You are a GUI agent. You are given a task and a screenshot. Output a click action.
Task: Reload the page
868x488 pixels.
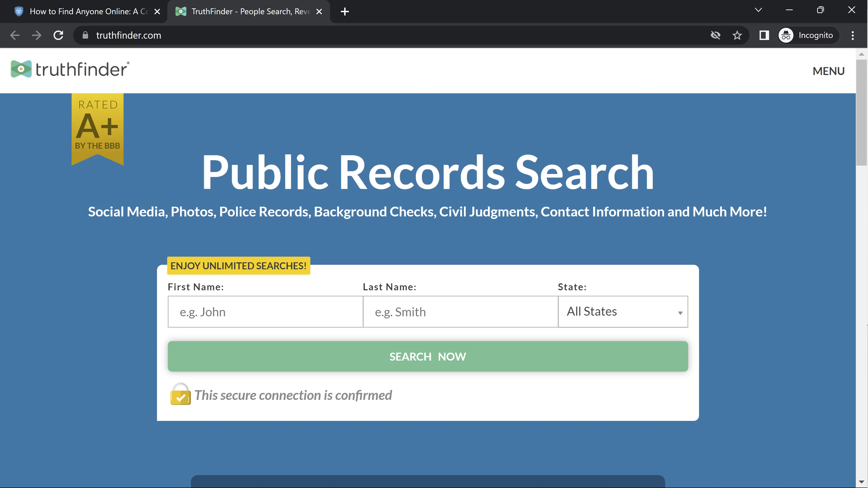(x=58, y=35)
